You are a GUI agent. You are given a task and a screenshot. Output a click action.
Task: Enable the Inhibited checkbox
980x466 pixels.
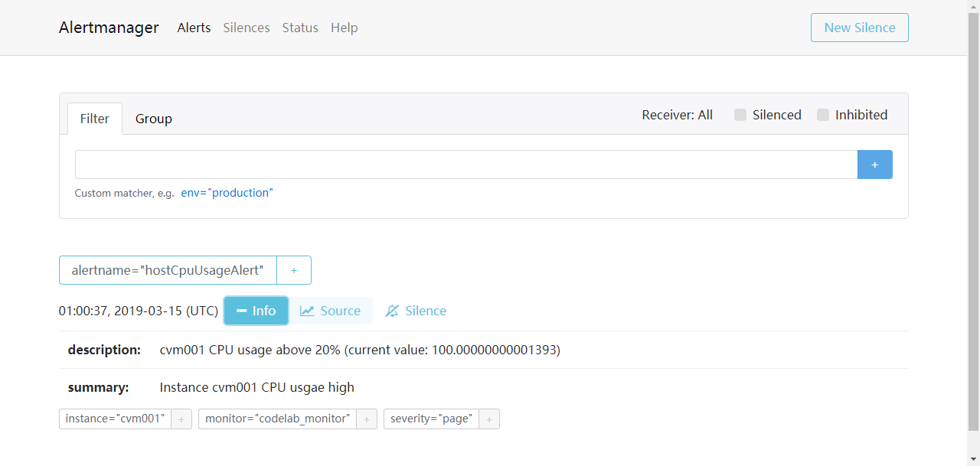[823, 114]
